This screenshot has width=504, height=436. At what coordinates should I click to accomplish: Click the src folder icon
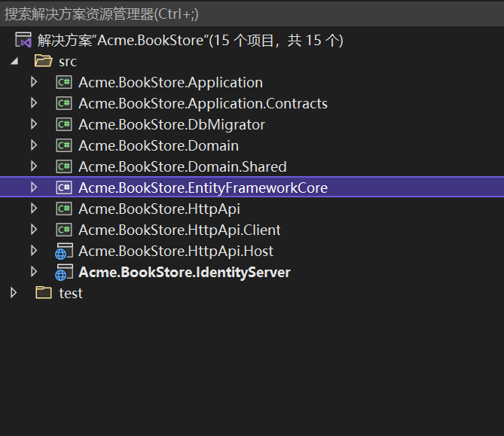[x=43, y=61]
